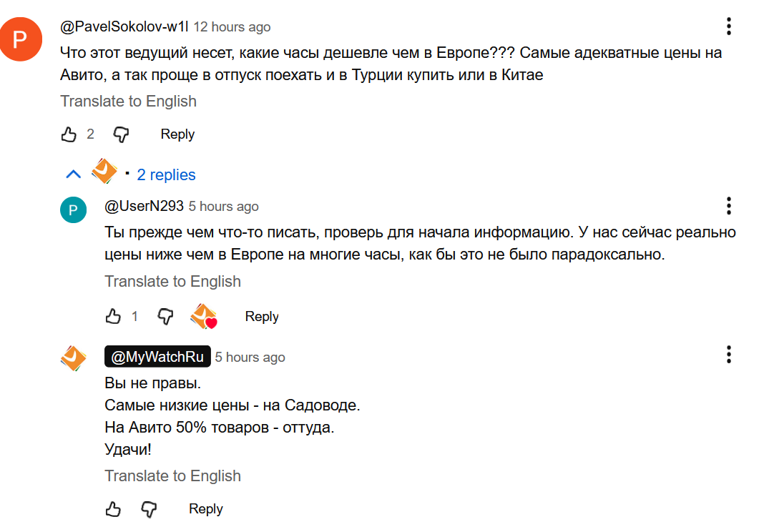Like PavelSokolov's comment
This screenshot has height=532, width=769.
(x=69, y=134)
